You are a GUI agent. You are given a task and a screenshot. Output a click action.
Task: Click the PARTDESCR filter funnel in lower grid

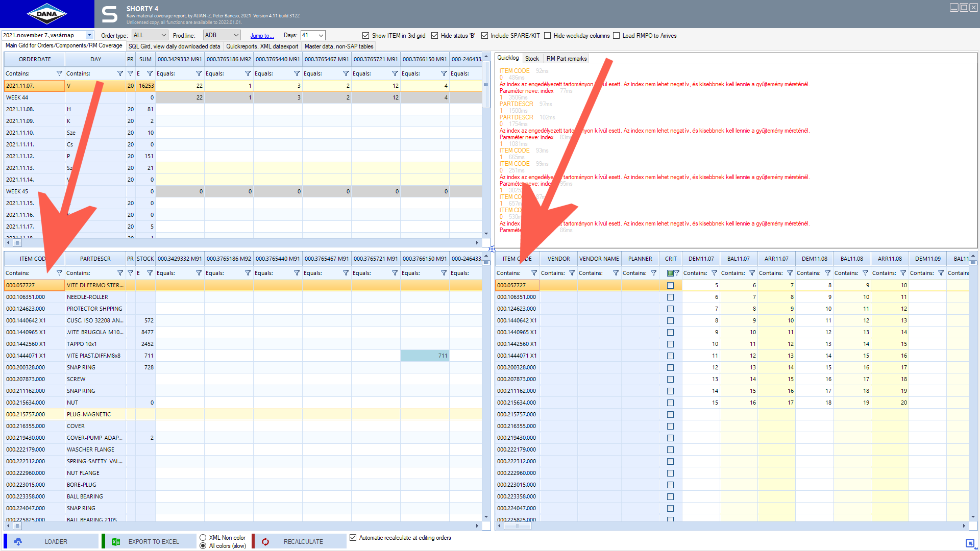point(120,273)
